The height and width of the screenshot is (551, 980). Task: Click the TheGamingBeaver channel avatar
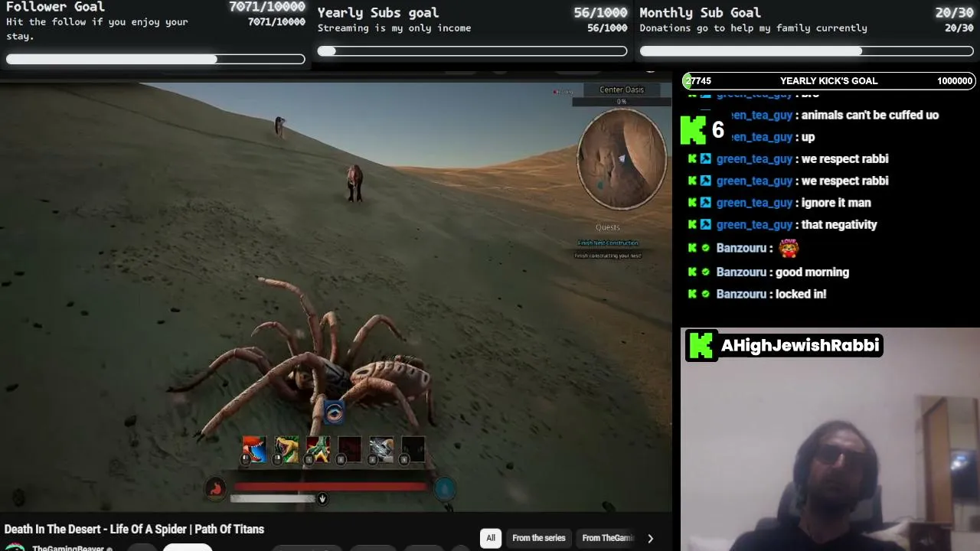pos(15,548)
